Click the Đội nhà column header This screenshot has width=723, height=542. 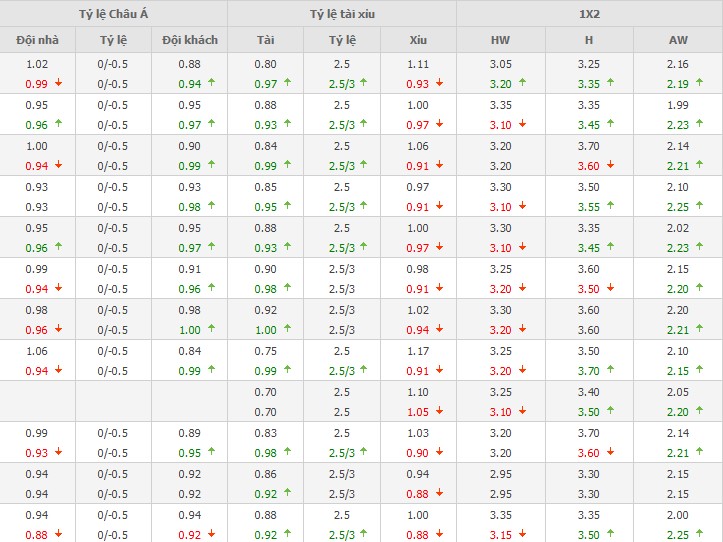click(37, 40)
